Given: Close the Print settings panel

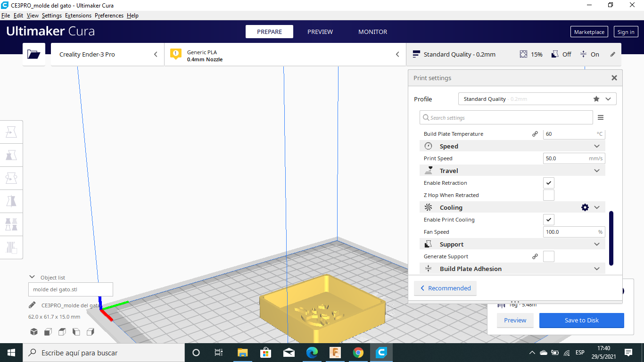Looking at the screenshot, I should click(x=614, y=78).
